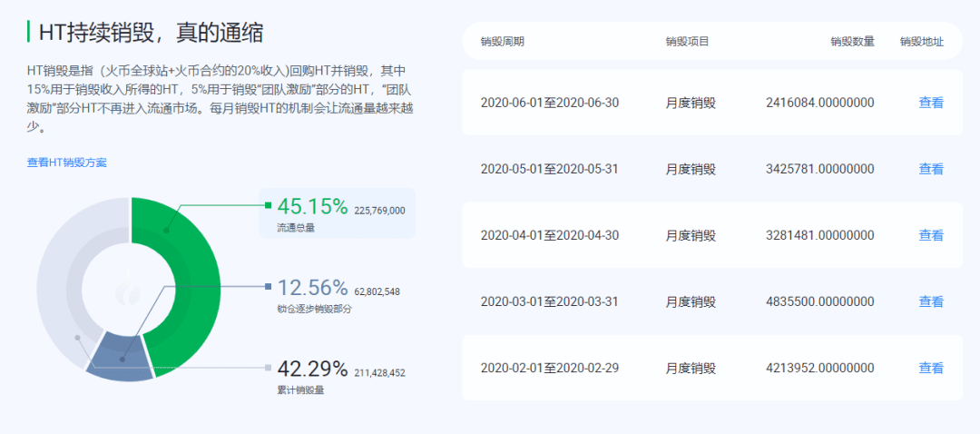980x434 pixels.
Task: Click the 12.56% percentage value
Action: pos(312,287)
